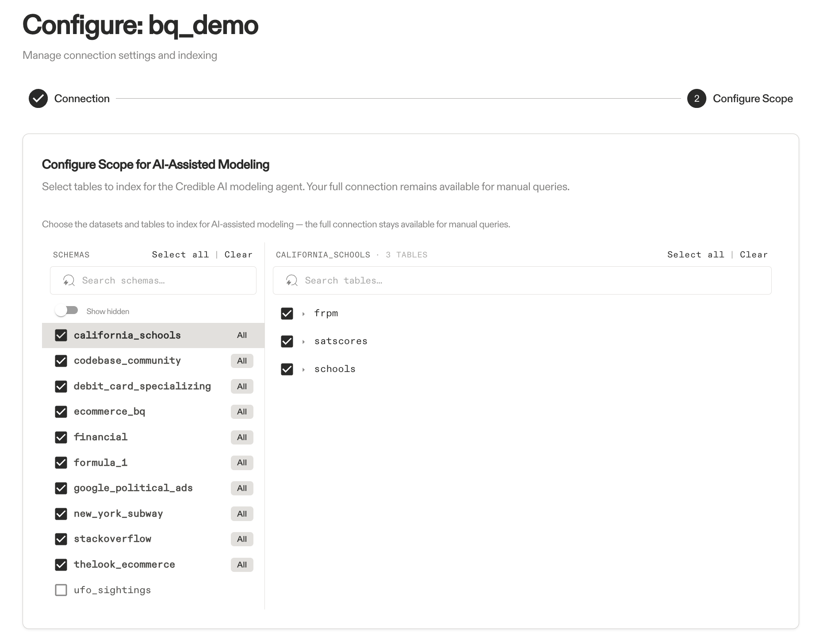Expand the frpm table columns
827x644 pixels.
pyautogui.click(x=303, y=314)
